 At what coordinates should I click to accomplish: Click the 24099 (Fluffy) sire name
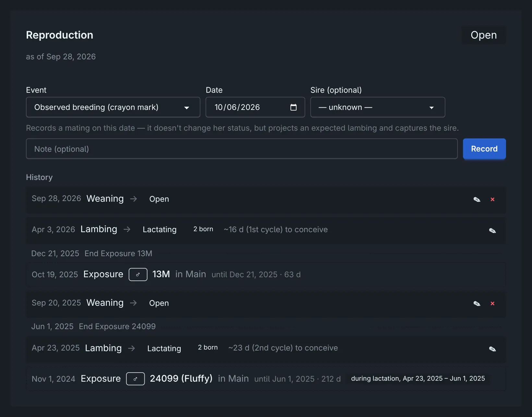click(x=181, y=378)
